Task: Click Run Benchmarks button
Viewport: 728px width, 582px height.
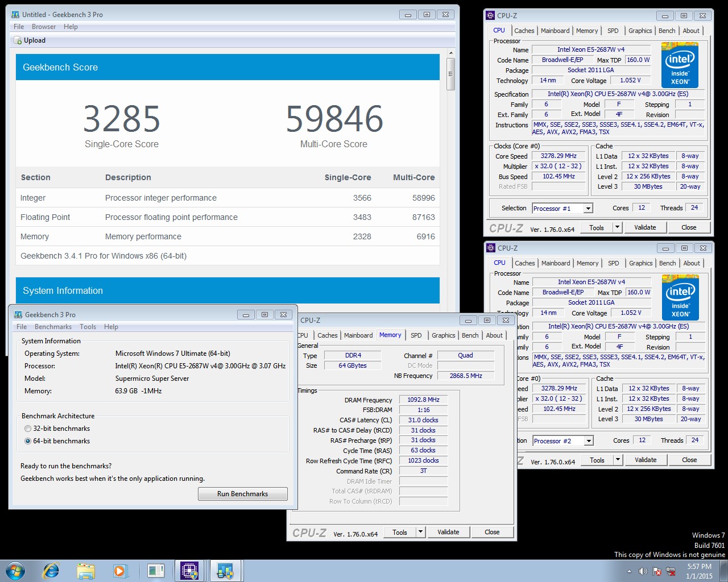Action: pos(243,494)
